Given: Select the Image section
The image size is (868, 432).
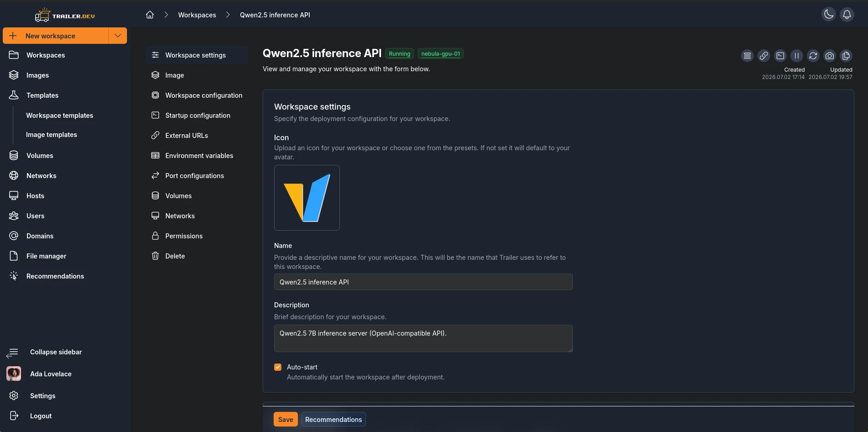Looking at the screenshot, I should pos(197,75).
